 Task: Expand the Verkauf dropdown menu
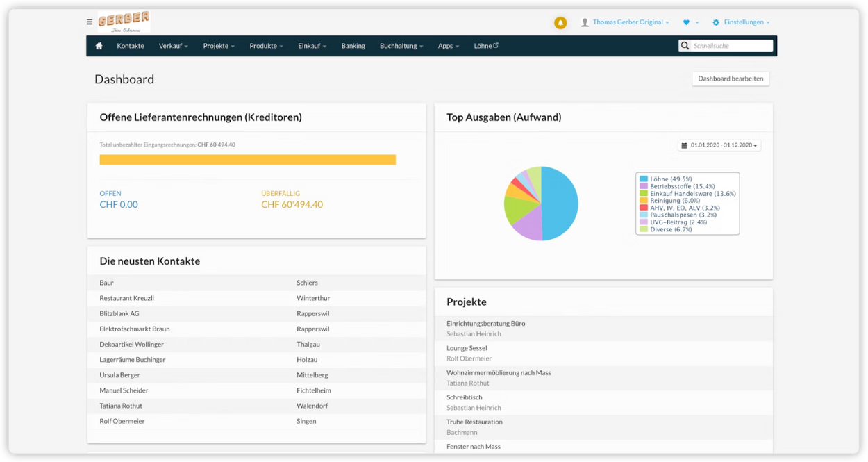click(173, 46)
